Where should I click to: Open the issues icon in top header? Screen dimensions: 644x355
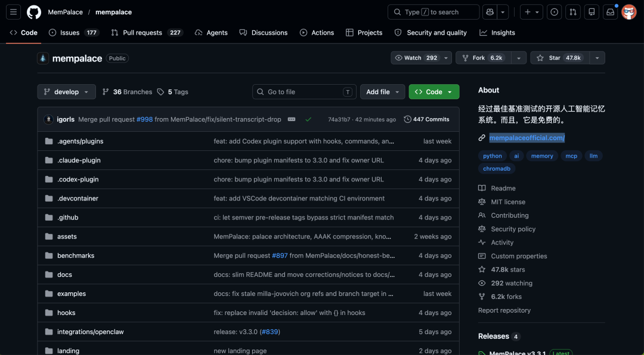(x=554, y=12)
